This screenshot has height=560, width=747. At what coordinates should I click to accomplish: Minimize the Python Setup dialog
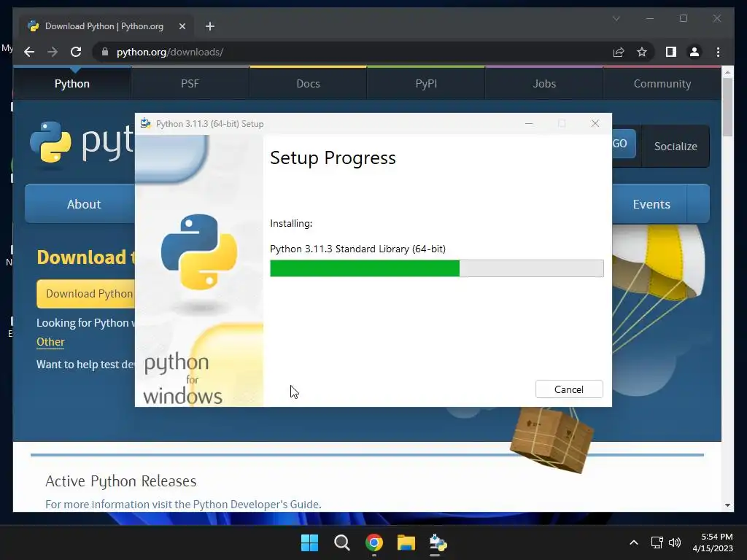(529, 123)
